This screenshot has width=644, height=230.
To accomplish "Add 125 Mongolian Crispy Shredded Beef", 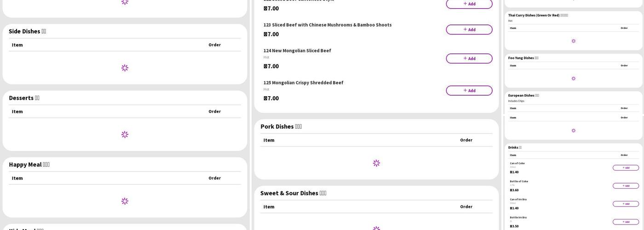I will (469, 91).
